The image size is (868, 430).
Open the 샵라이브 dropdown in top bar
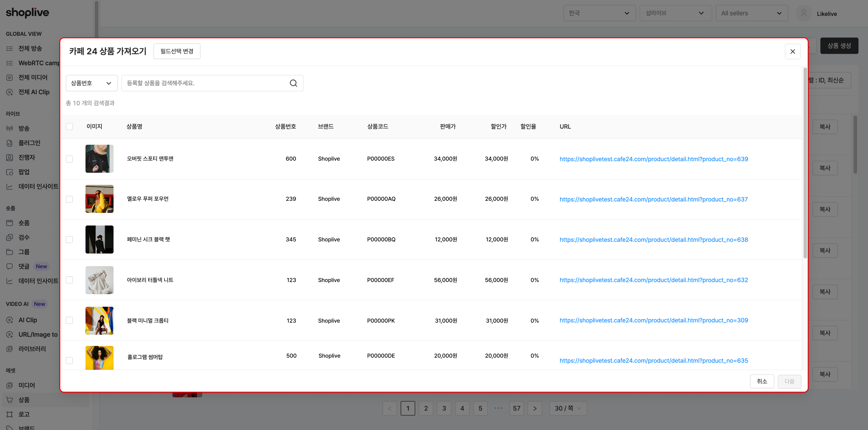(676, 13)
